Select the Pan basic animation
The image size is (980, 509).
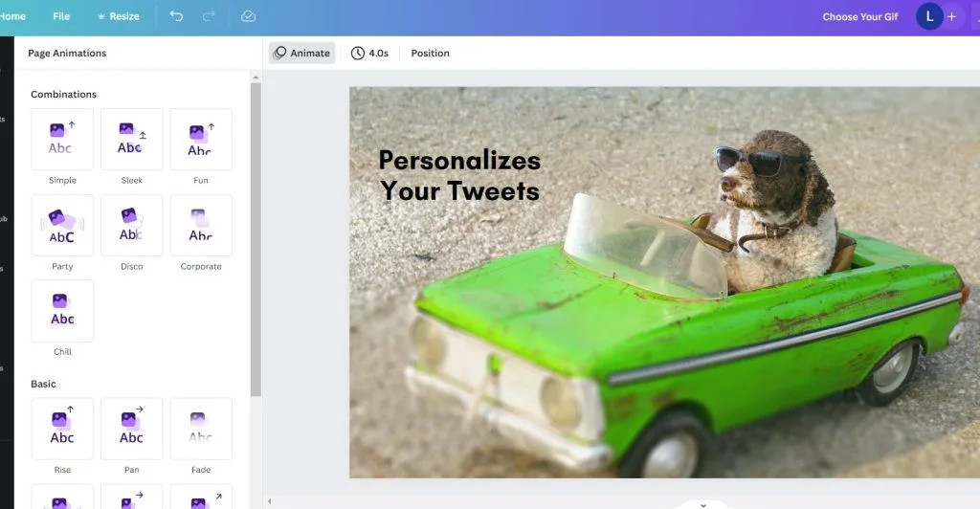(x=131, y=429)
